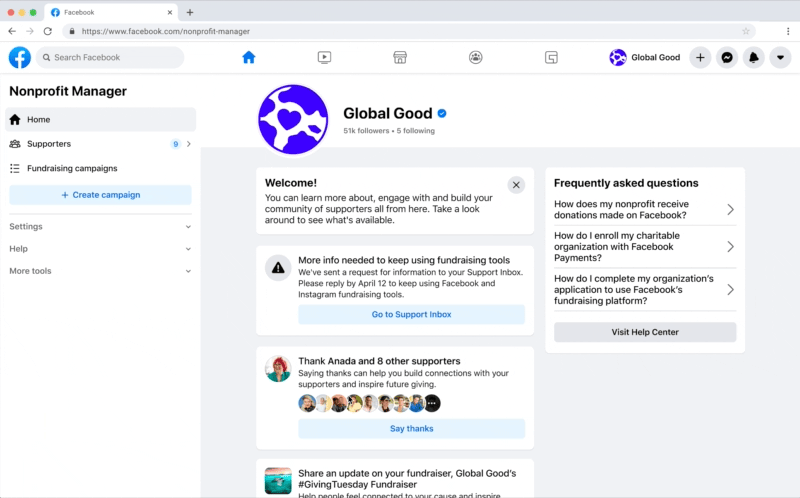Open FAQ about receiving donations made on Facebook
Viewport: 800px width, 498px height.
click(x=645, y=209)
